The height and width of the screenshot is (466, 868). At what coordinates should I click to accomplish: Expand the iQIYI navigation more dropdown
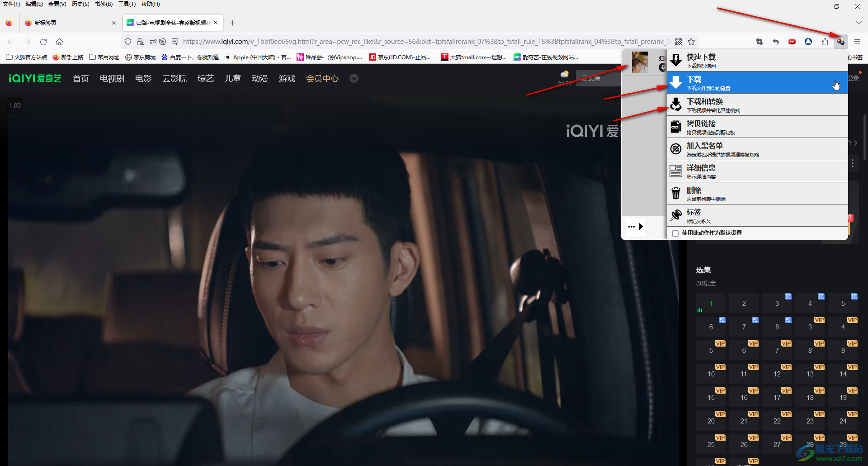354,78
